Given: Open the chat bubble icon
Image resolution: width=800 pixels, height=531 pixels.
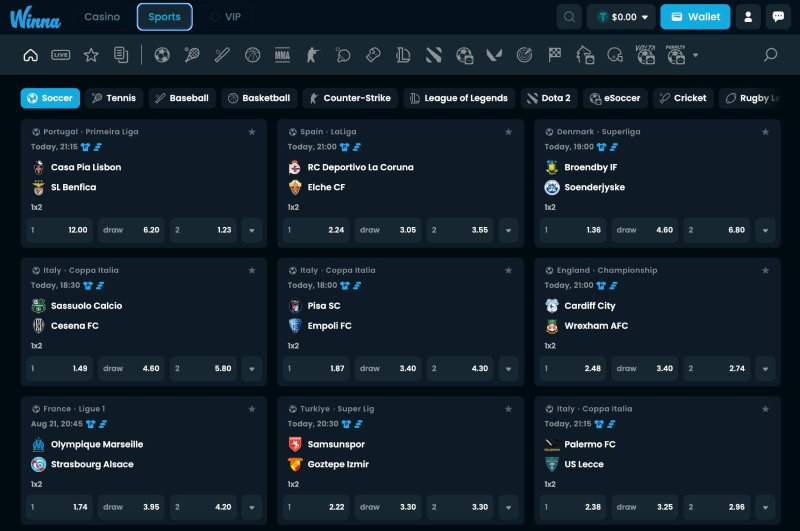Looking at the screenshot, I should point(778,17).
